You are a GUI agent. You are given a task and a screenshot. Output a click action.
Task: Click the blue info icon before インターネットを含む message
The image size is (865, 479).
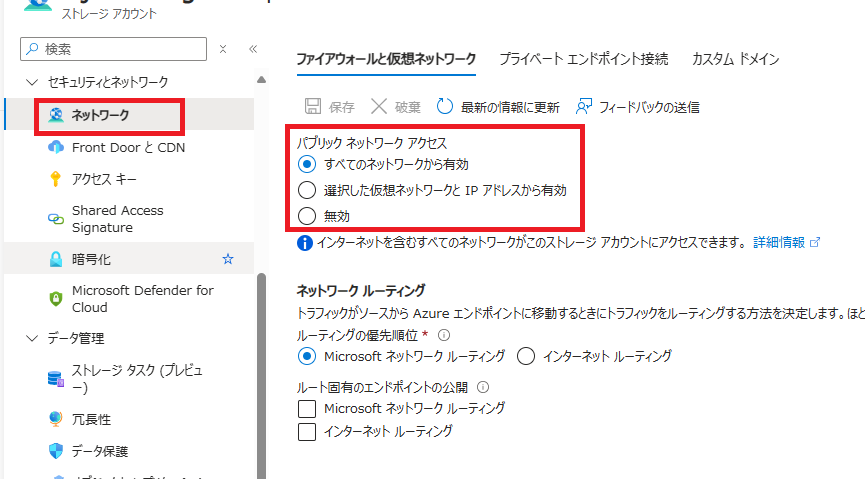[x=305, y=242]
